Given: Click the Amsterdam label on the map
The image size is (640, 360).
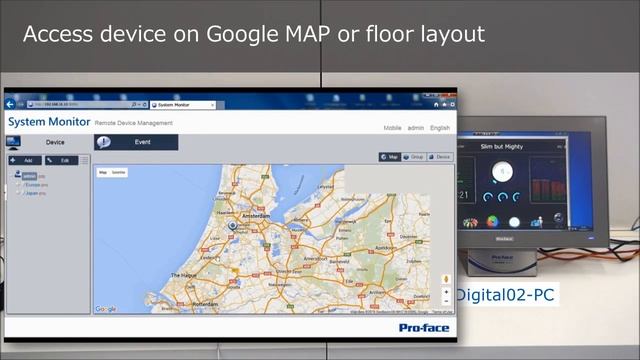Looking at the screenshot, I should [256, 216].
